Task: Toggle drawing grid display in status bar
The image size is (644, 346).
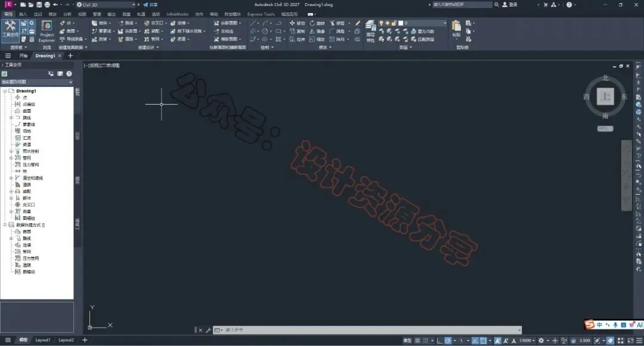Action: (x=417, y=340)
